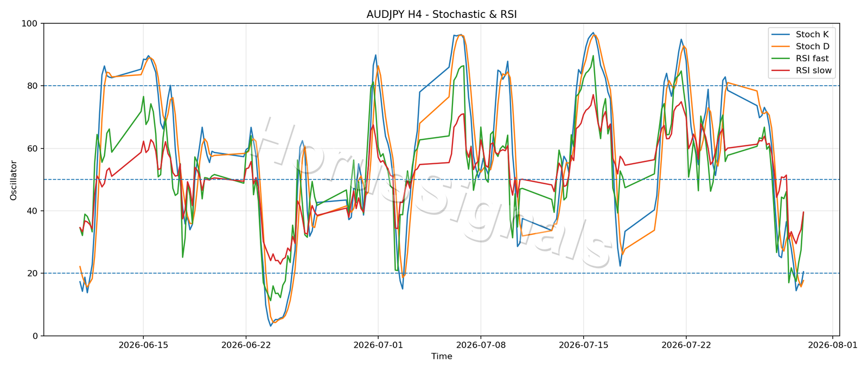
Task: Click the 2026-07-01 date tick label
Action: pos(378,344)
